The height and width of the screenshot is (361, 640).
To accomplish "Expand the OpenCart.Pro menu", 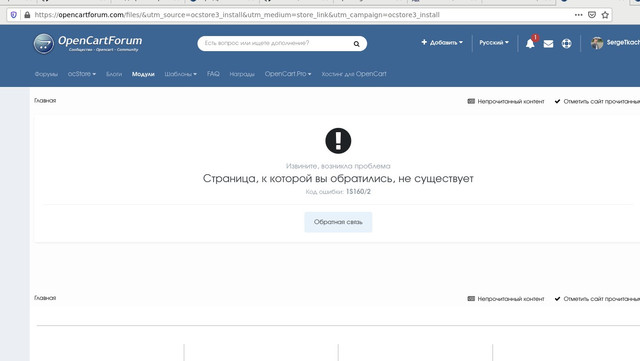I will point(288,74).
